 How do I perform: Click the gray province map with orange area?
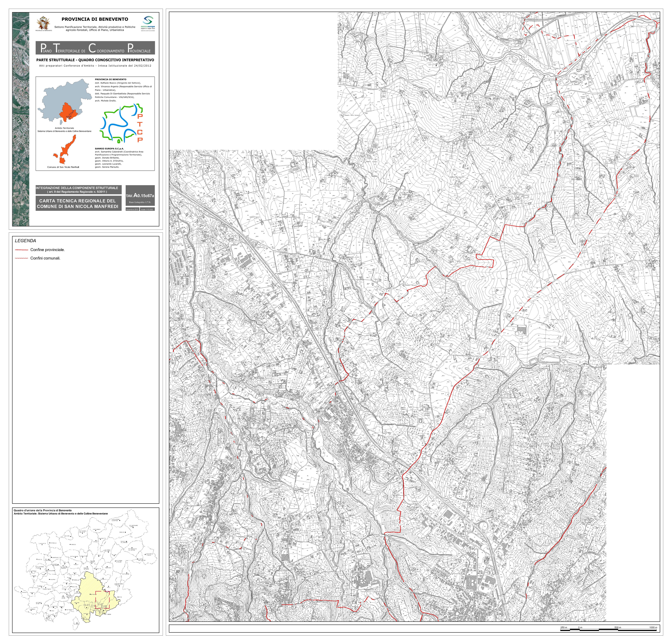[x=65, y=102]
